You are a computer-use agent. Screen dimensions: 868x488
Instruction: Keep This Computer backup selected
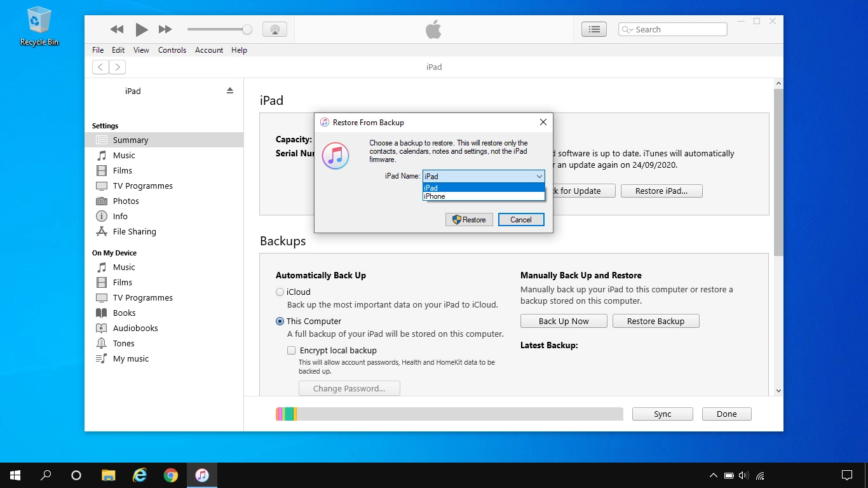[x=280, y=321]
